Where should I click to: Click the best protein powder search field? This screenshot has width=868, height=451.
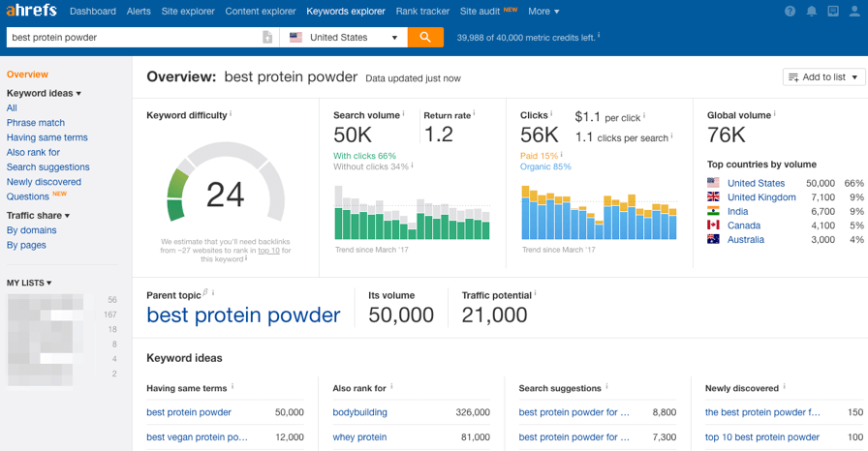(135, 37)
